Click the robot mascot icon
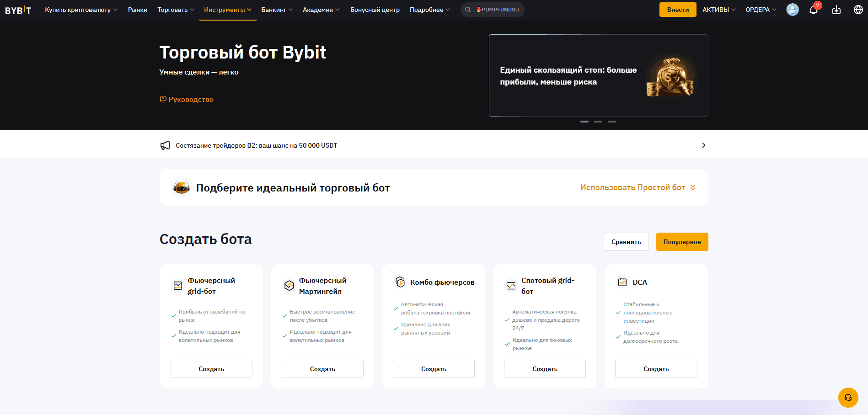This screenshot has width=868, height=415. [181, 187]
